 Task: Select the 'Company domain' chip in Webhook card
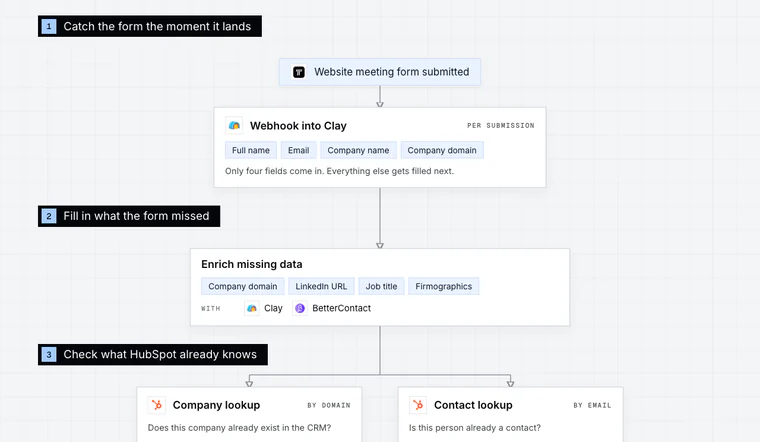coord(442,150)
